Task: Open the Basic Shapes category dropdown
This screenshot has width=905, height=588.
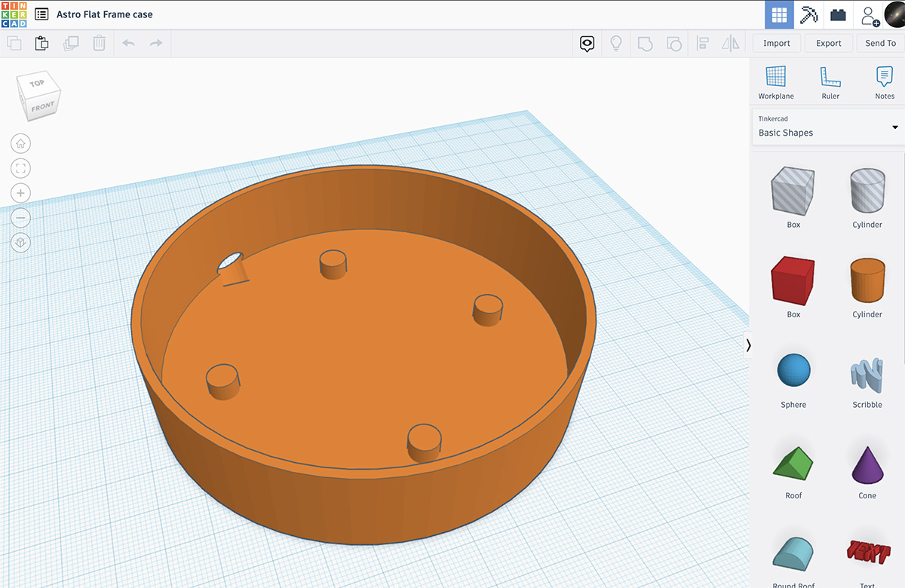Action: click(x=827, y=127)
